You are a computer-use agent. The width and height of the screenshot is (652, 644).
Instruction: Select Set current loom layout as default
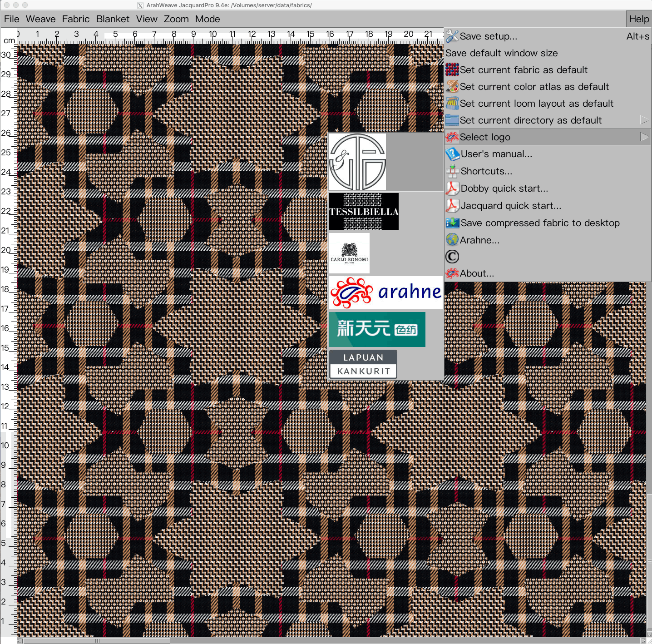coord(548,104)
